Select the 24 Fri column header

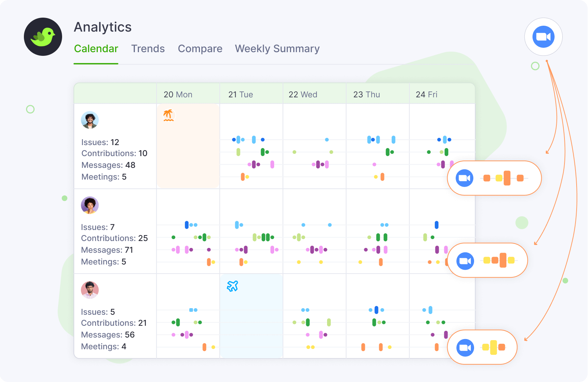pos(426,94)
